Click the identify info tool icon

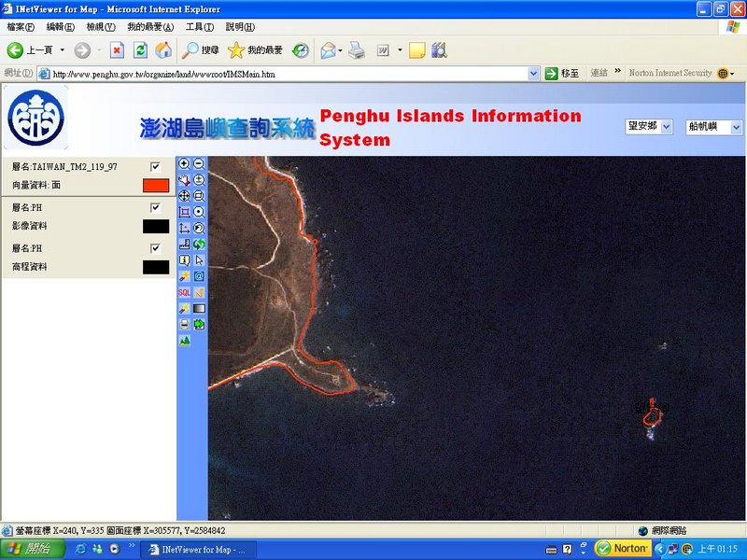click(x=184, y=260)
